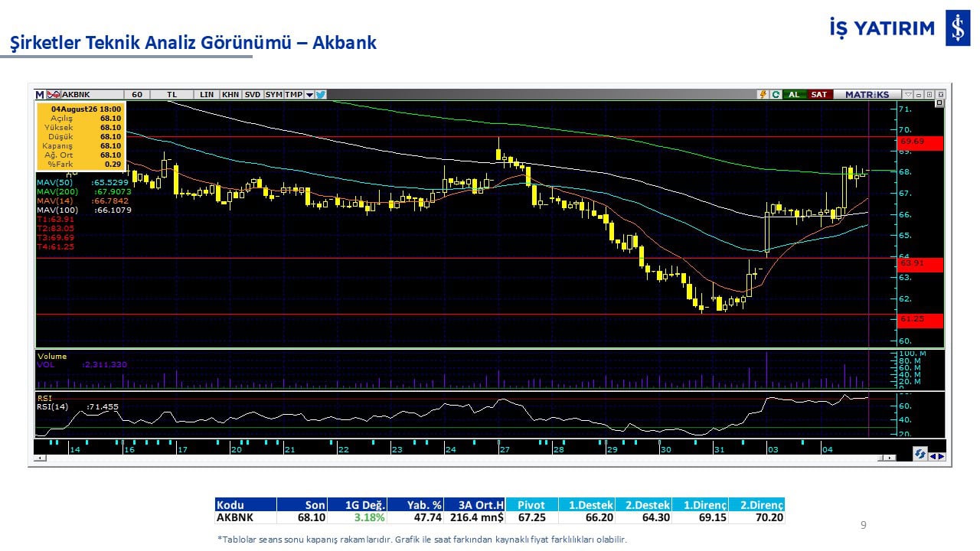
Task: Click the Kapanış value in info box
Action: (x=110, y=146)
